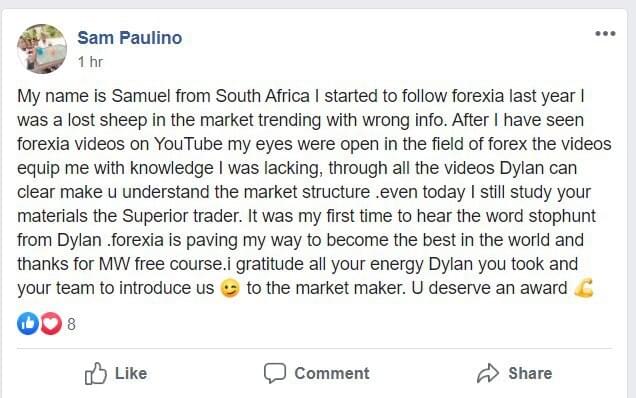This screenshot has width=636, height=398.
Task: Click the winking face emoji in post
Action: pos(230,288)
